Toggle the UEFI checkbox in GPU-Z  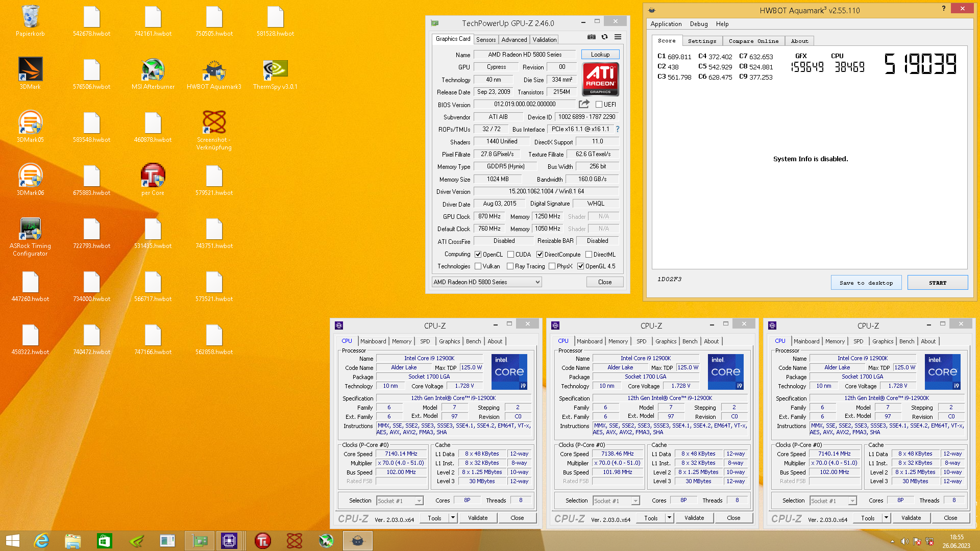599,105
